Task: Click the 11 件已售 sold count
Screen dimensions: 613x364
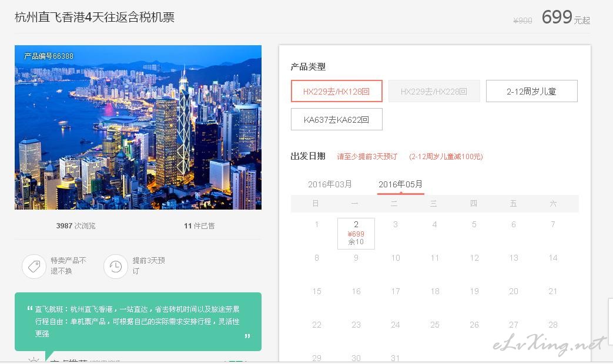Action: coord(199,226)
